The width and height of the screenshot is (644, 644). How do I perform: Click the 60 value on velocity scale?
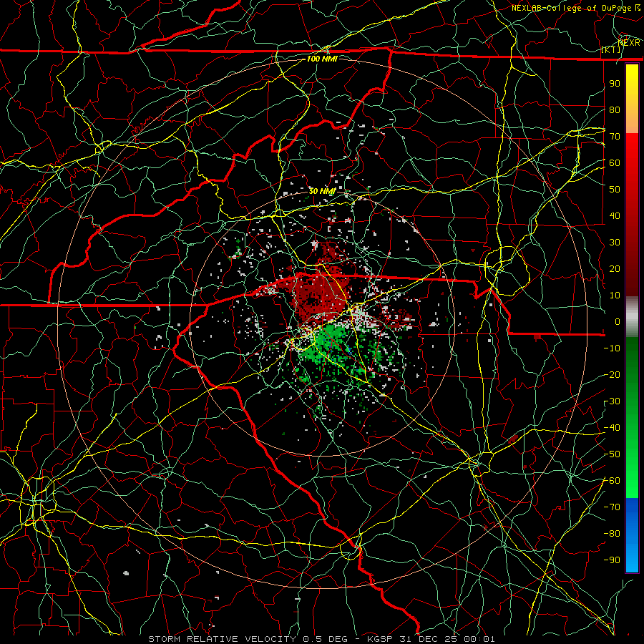(615, 162)
